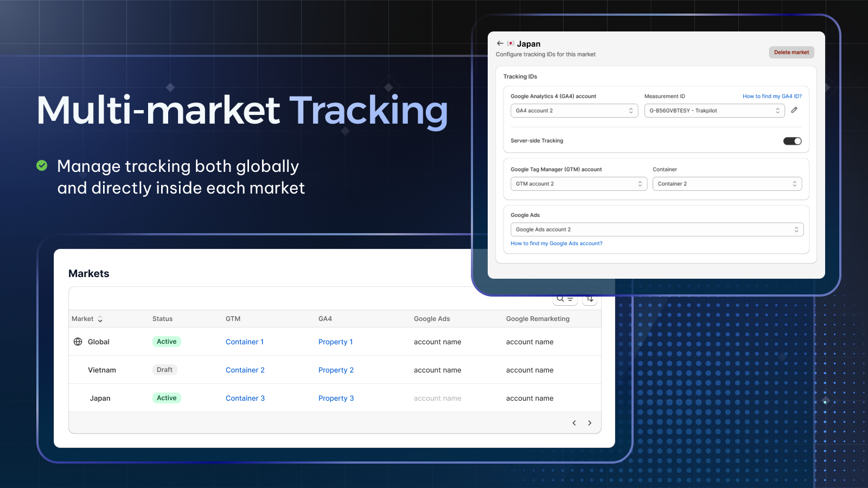Image resolution: width=868 pixels, height=488 pixels.
Task: Click the Active badge in Global row
Action: 167,342
